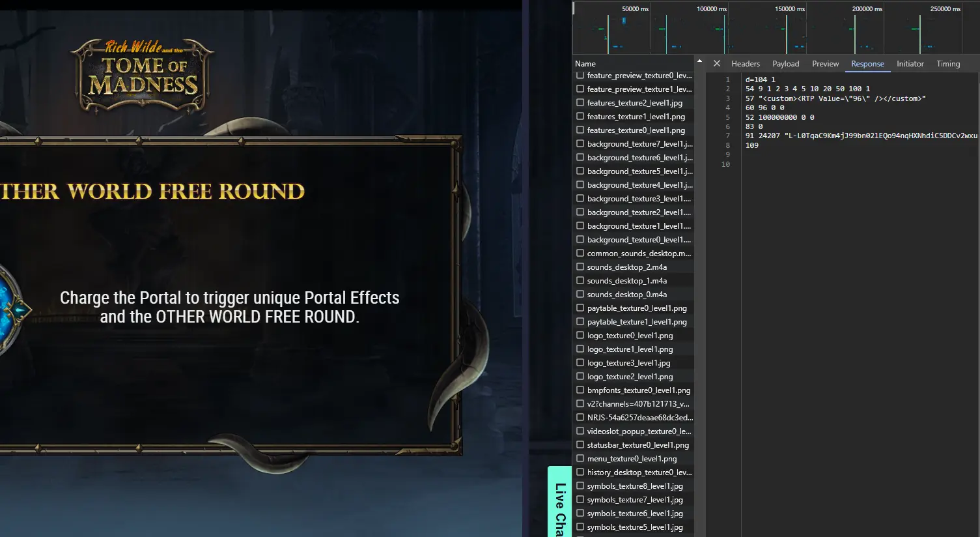Screen dimensions: 980x537
Task: Select request paytable_texture1_level1.png
Action: click(637, 322)
